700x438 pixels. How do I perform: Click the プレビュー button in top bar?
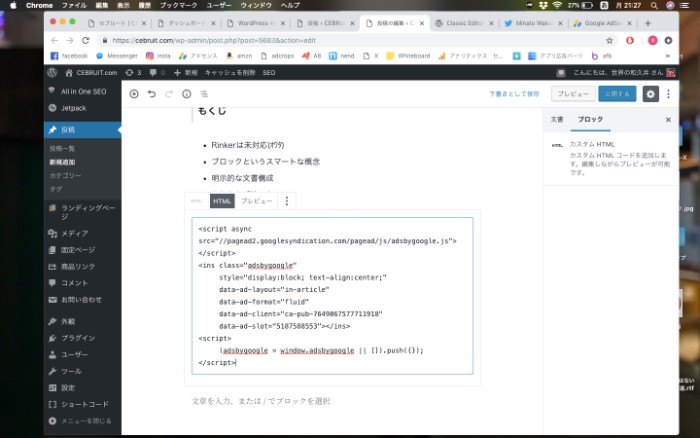coord(573,93)
